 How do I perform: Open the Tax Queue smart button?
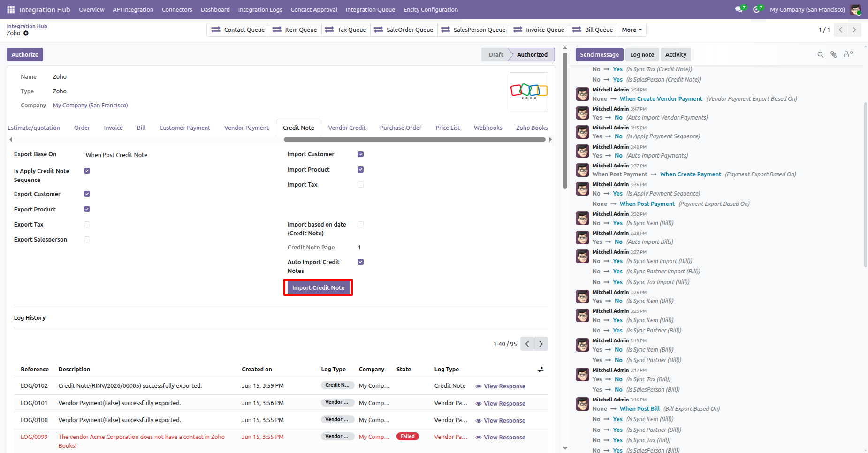click(x=345, y=30)
